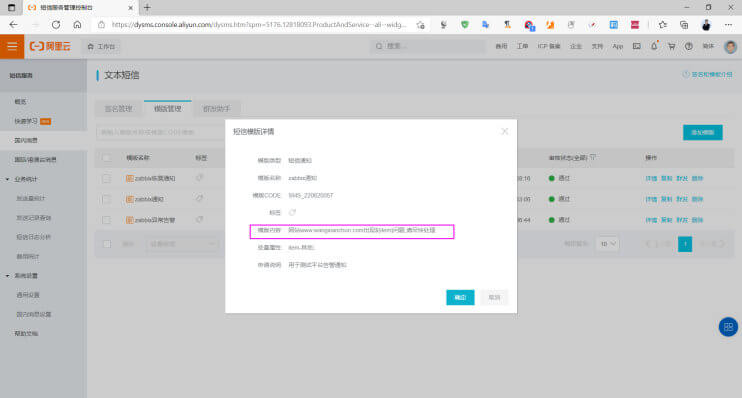
Task: Close the SMS template details dialog
Action: (504, 131)
